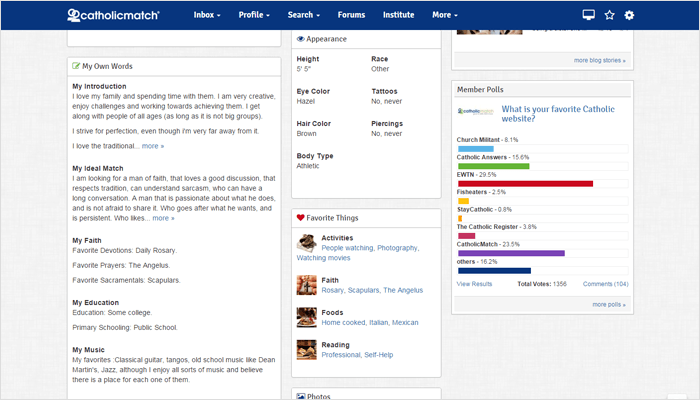Expand My Introduction with more link
This screenshot has width=700, height=400.
(x=153, y=146)
